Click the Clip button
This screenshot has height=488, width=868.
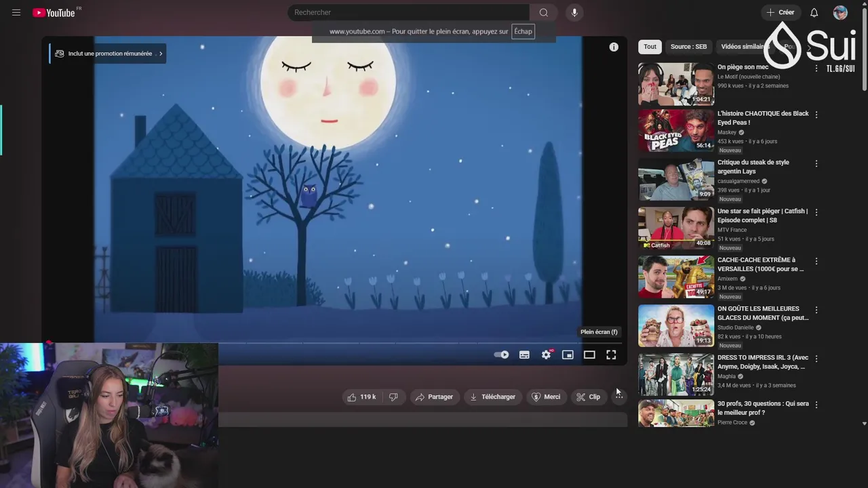click(589, 397)
